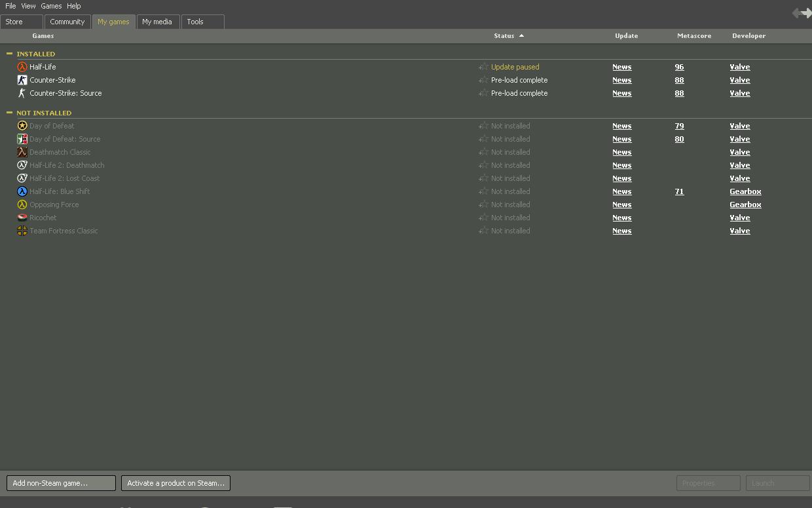This screenshot has width=812, height=508.
Task: Click the Day of Defeat: Source icon
Action: pyautogui.click(x=22, y=139)
